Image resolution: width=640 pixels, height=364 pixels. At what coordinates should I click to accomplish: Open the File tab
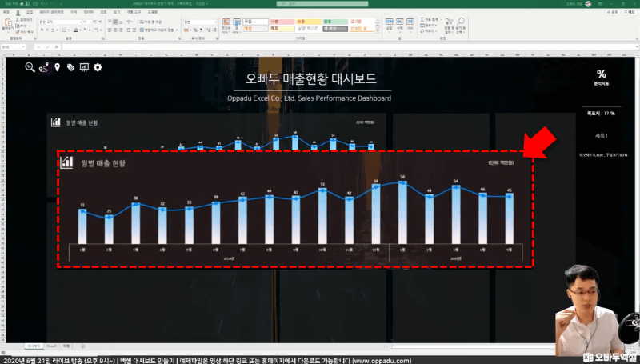6,12
